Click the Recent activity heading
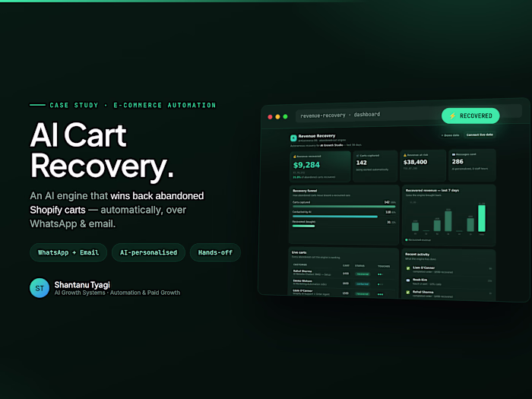 [417, 254]
